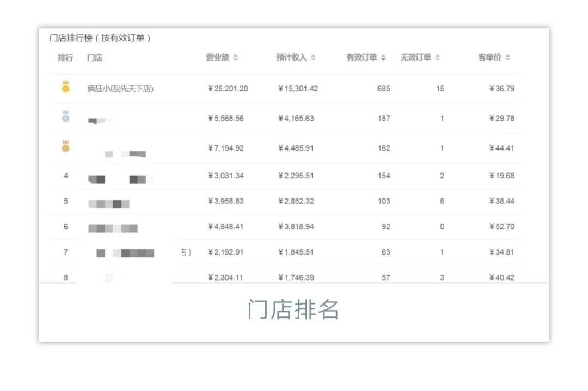Select revenue value ¥25,201.20

click(x=228, y=89)
